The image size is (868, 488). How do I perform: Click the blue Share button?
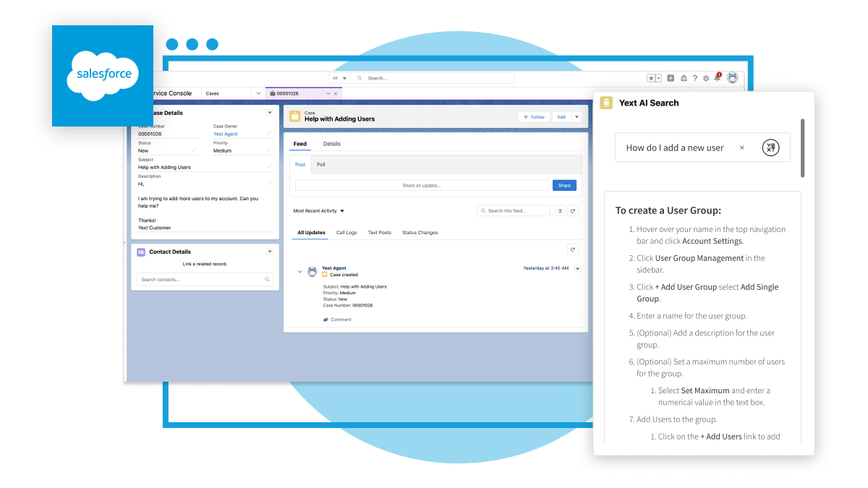pos(564,185)
